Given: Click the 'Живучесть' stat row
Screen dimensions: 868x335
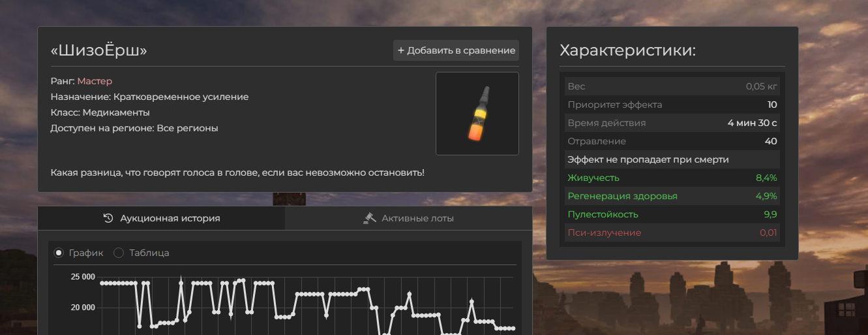Looking at the screenshot, I should click(672, 178).
